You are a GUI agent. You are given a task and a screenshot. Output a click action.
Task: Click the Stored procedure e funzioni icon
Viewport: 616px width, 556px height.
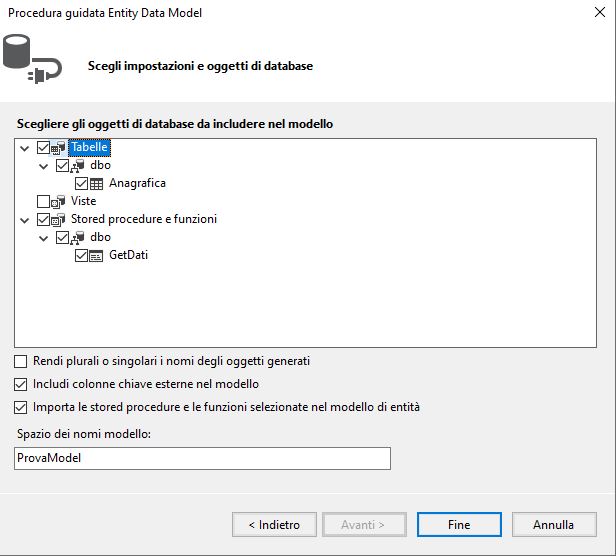coord(58,220)
